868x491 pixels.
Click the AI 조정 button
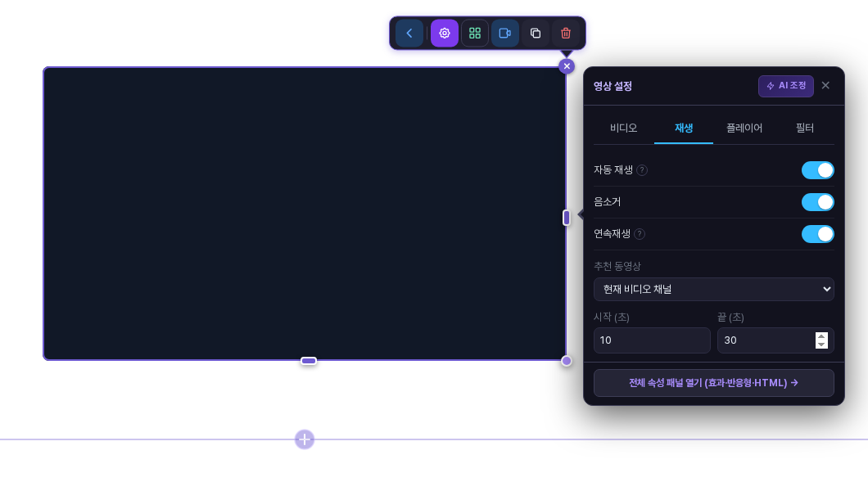(785, 86)
